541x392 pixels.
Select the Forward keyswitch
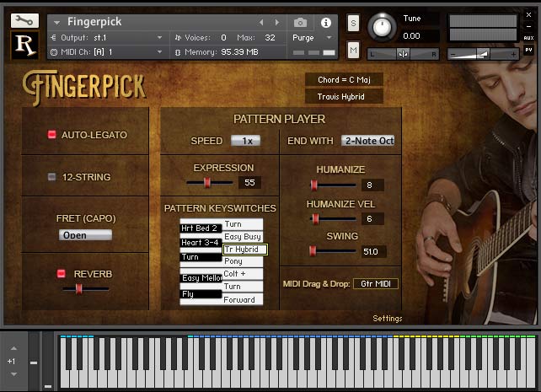[x=243, y=299]
